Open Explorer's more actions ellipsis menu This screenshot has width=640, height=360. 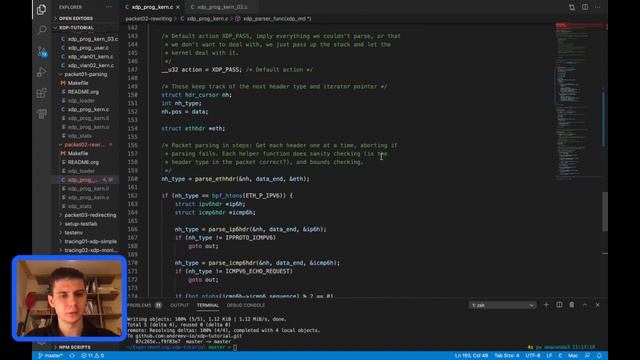[109, 7]
